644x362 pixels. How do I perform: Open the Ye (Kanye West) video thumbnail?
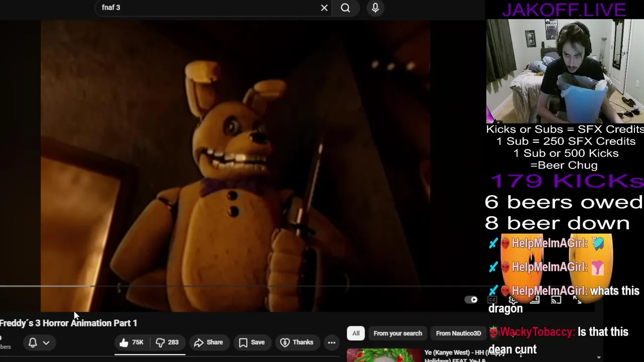point(384,355)
